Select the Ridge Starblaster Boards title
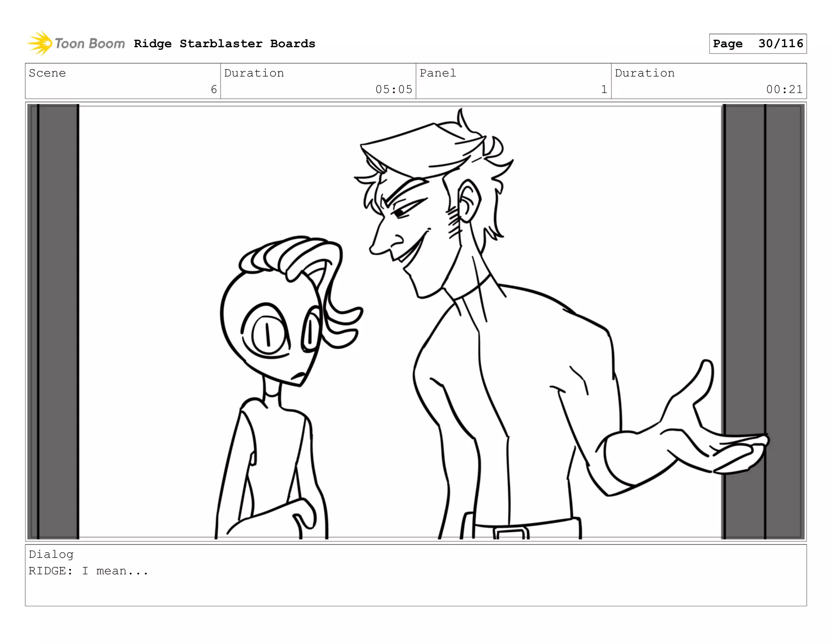 224,43
